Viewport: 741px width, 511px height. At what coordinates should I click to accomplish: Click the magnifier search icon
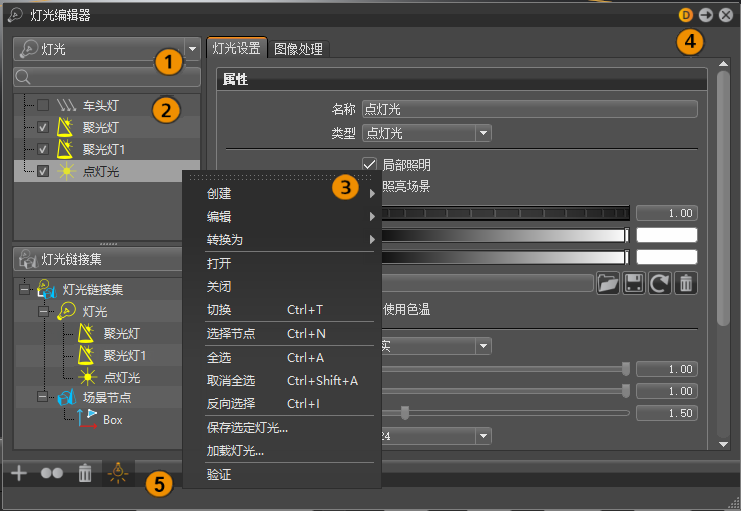point(23,77)
